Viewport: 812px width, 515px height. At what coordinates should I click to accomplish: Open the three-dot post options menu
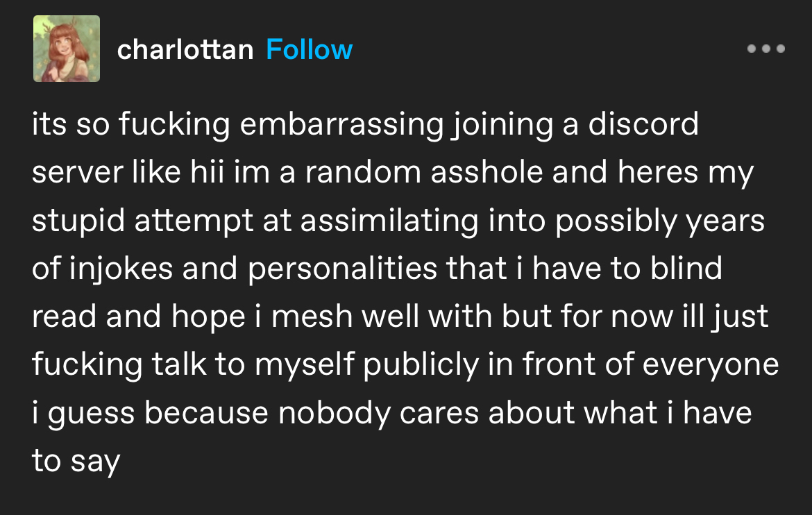coord(766,49)
